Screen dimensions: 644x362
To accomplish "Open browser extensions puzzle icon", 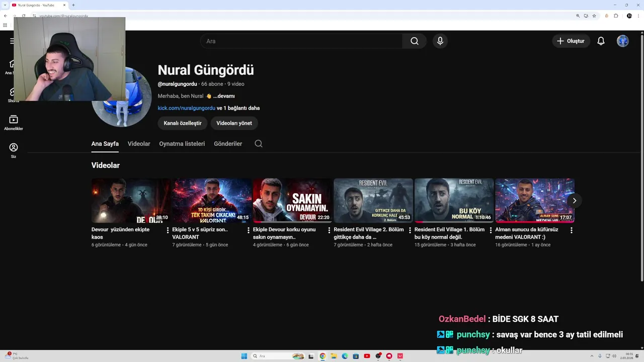I will click(616, 16).
